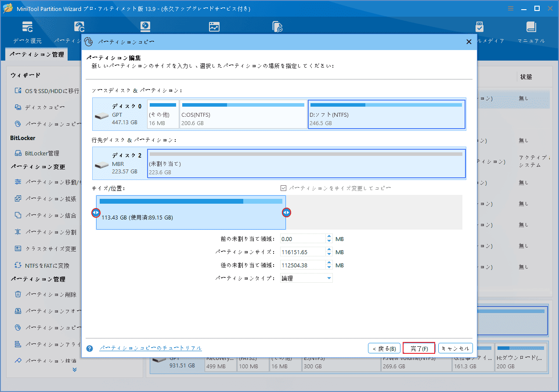This screenshot has height=392, width=559.
Task: Choose パーティション削除 in the sidebar
Action: point(46,295)
